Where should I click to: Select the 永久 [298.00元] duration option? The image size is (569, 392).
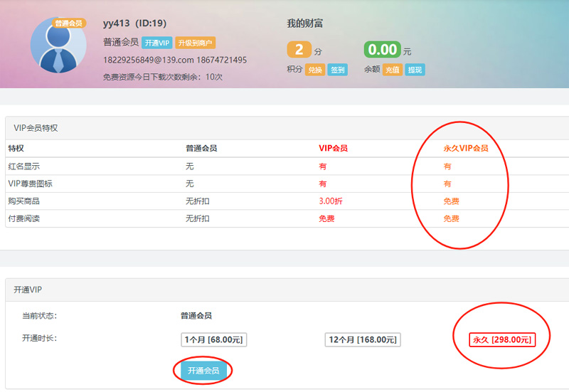[x=501, y=340]
